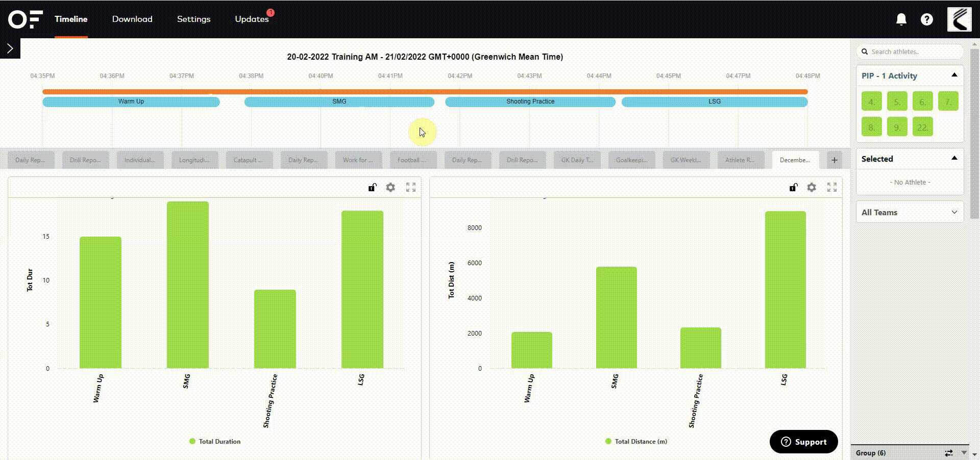Select athlete tile number 22

pyautogui.click(x=923, y=126)
